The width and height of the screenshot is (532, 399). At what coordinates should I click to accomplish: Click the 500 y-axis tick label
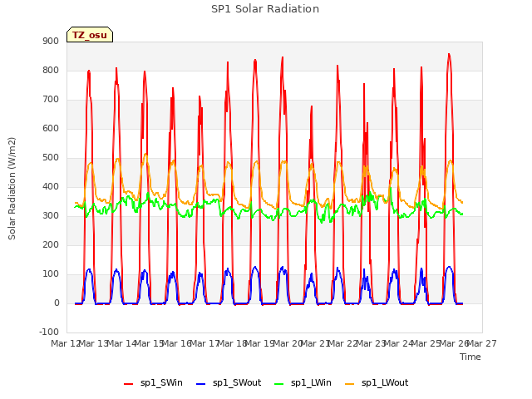pos(51,157)
